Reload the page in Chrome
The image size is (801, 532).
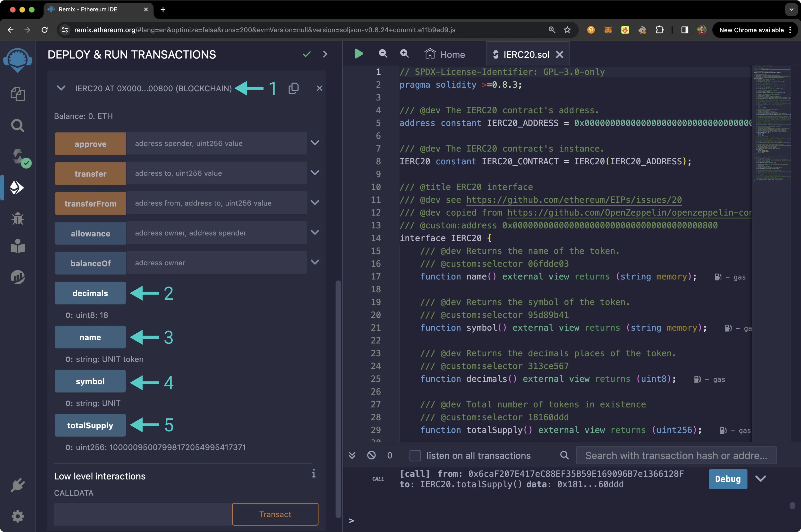tap(44, 30)
